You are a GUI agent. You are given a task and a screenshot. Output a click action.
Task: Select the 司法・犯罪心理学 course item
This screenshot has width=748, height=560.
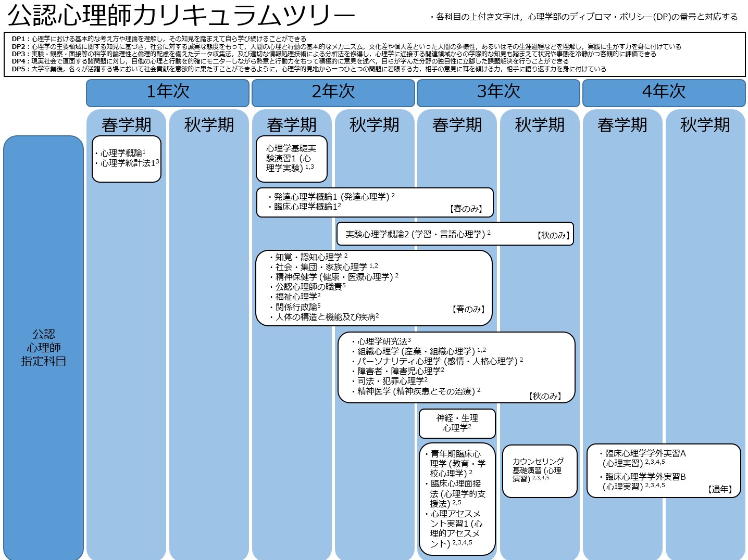click(x=391, y=381)
